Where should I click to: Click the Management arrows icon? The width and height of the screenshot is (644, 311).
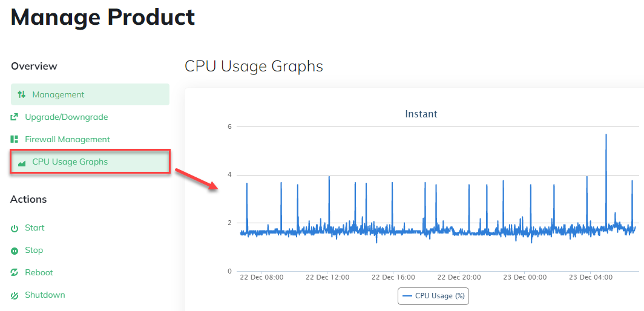pyautogui.click(x=22, y=94)
